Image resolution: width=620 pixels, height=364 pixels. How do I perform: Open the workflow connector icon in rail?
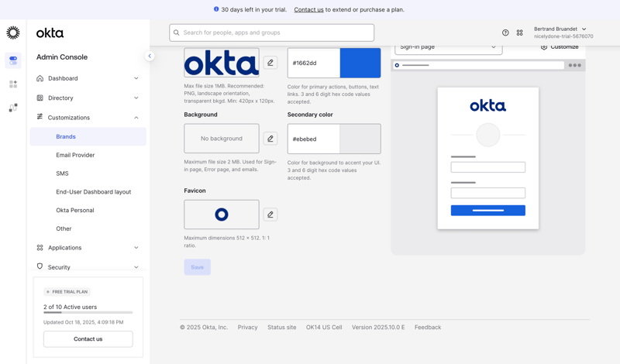(x=13, y=108)
